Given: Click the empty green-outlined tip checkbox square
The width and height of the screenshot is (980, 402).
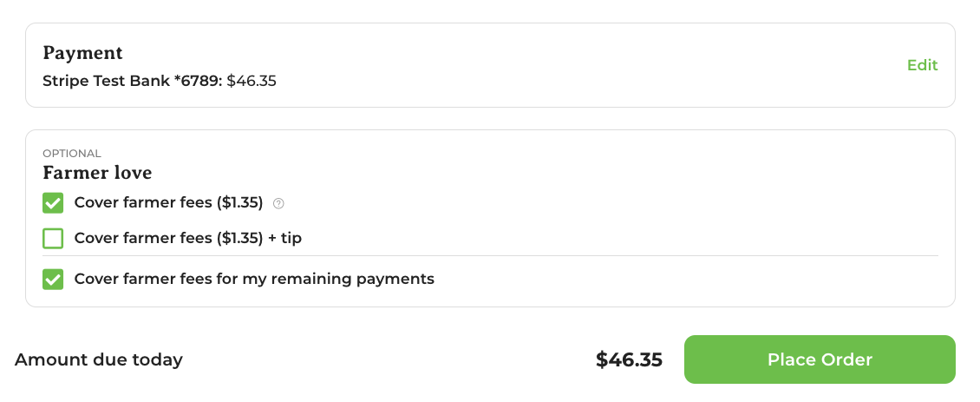Looking at the screenshot, I should pos(53,239).
